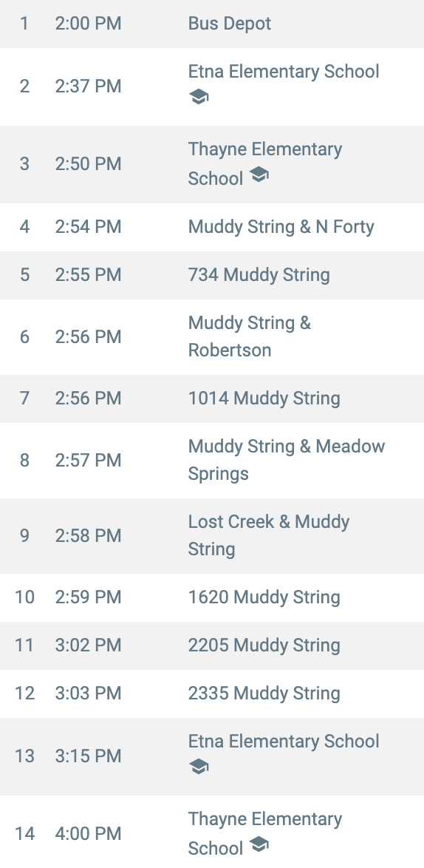
Task: Click school icon on the 3:15 PM stop
Action: click(x=199, y=767)
